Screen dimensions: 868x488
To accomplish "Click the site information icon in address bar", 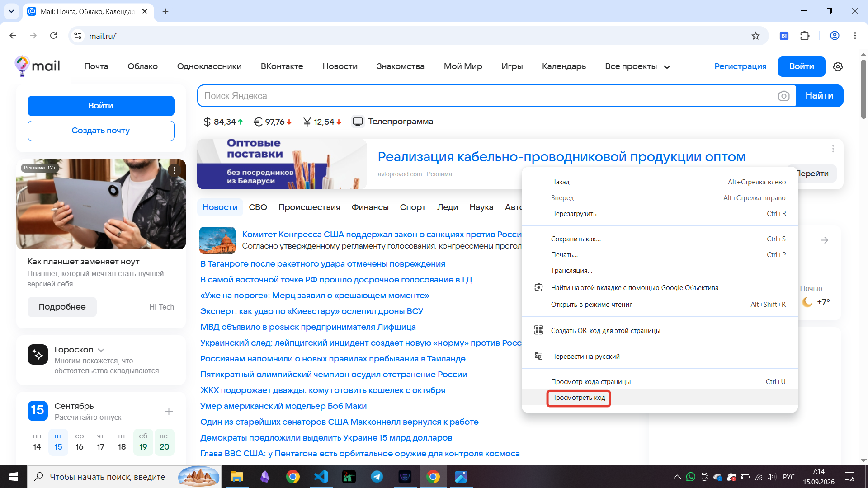I will [x=78, y=36].
